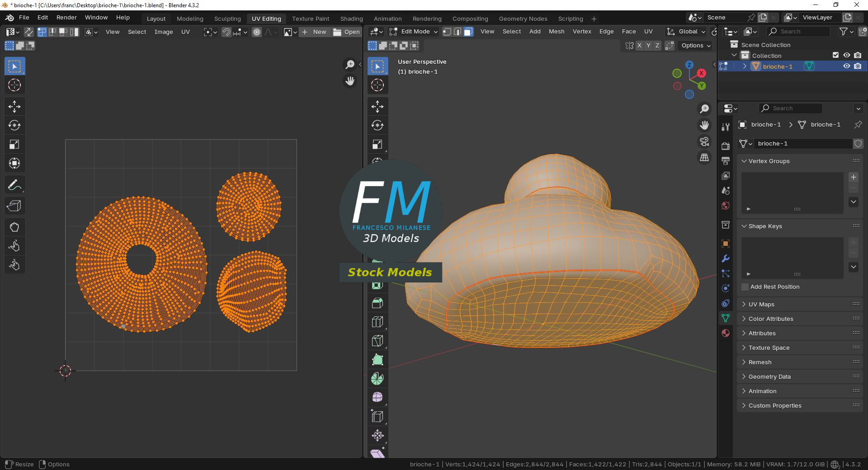Add a new vertex group with plus button
This screenshot has width=868, height=470.
(x=854, y=177)
